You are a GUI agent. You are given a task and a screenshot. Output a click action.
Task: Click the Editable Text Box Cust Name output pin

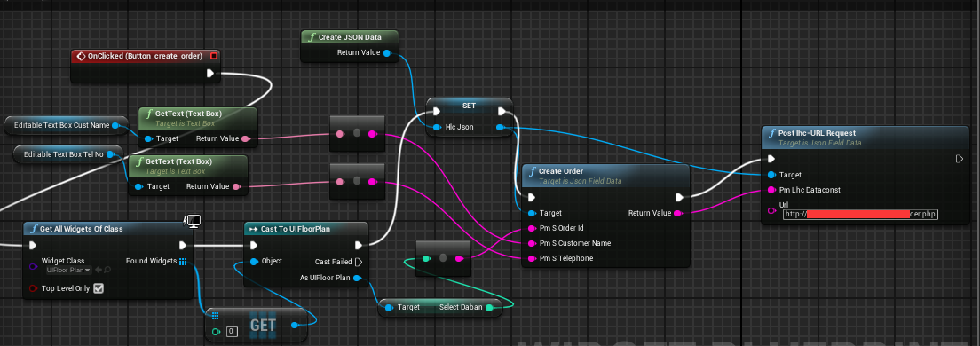[115, 125]
